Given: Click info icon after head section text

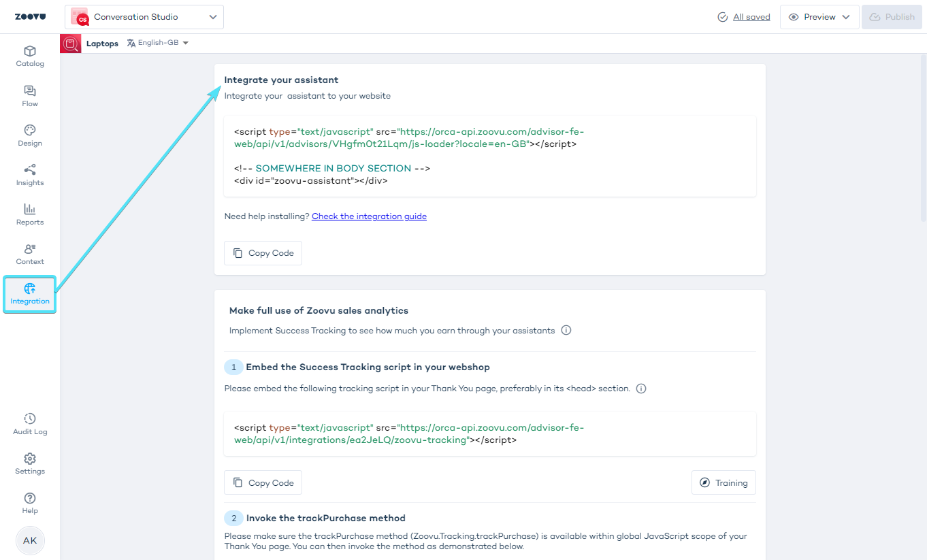Looking at the screenshot, I should click(641, 389).
